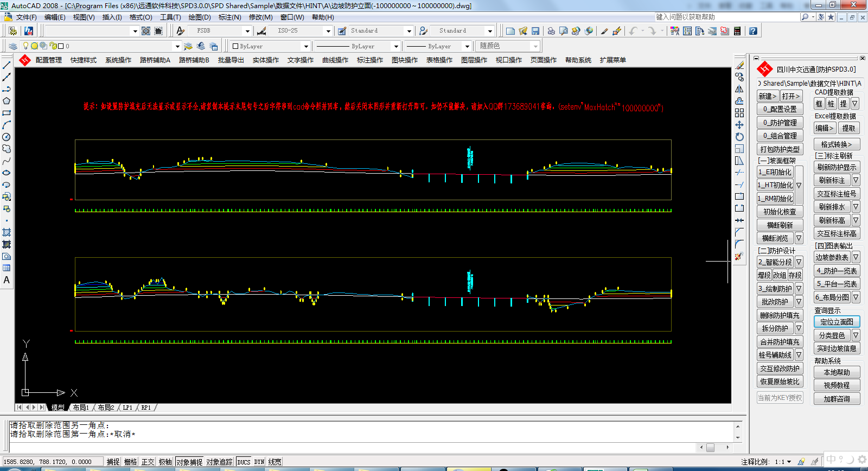Open the 路桥辅助A menu
The height and width of the screenshot is (471, 868).
(x=155, y=60)
